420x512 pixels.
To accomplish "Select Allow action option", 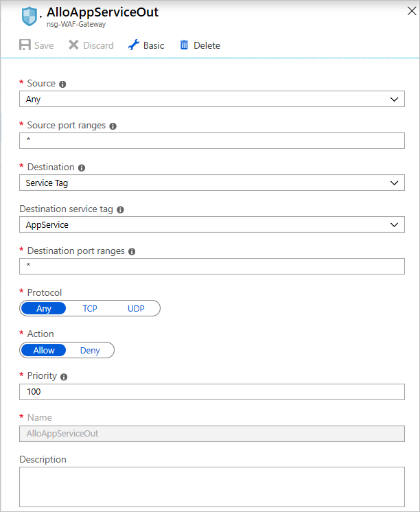I will click(x=44, y=350).
